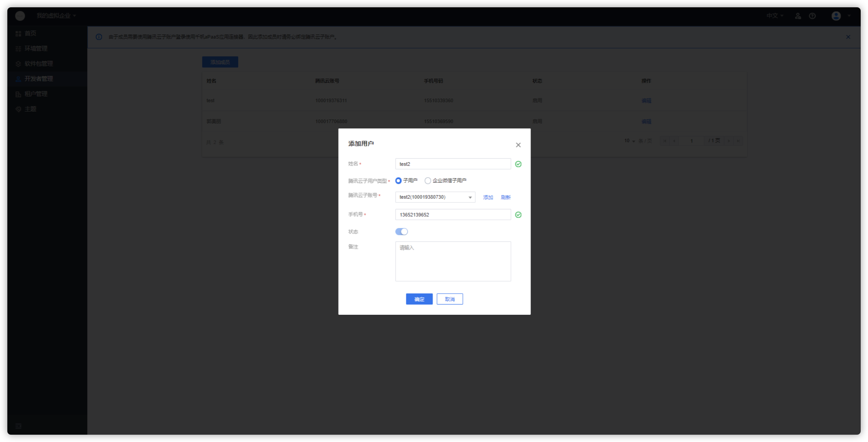Image resolution: width=868 pixels, height=442 pixels.
Task: Open 租户管理 in the sidebar
Action: click(x=47, y=94)
